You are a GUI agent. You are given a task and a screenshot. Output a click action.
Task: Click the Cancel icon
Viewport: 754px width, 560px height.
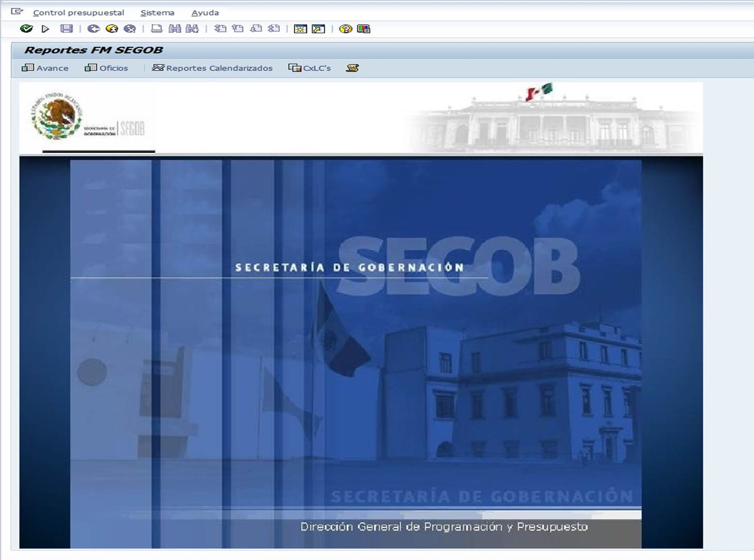tap(130, 29)
